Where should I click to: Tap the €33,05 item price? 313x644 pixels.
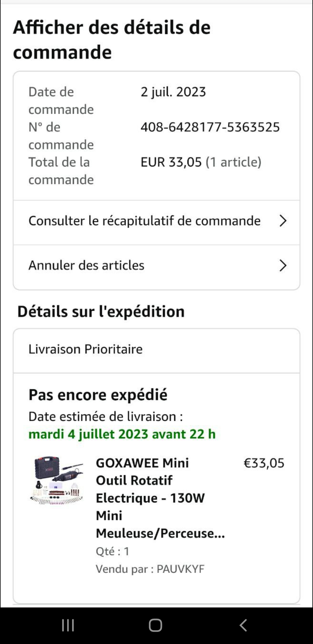264,463
